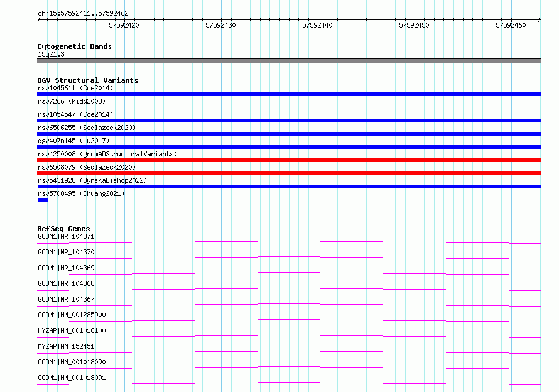Click the magenta line for GCOM1|NM_001018090
This screenshot has height=392, width=559.
[289, 367]
